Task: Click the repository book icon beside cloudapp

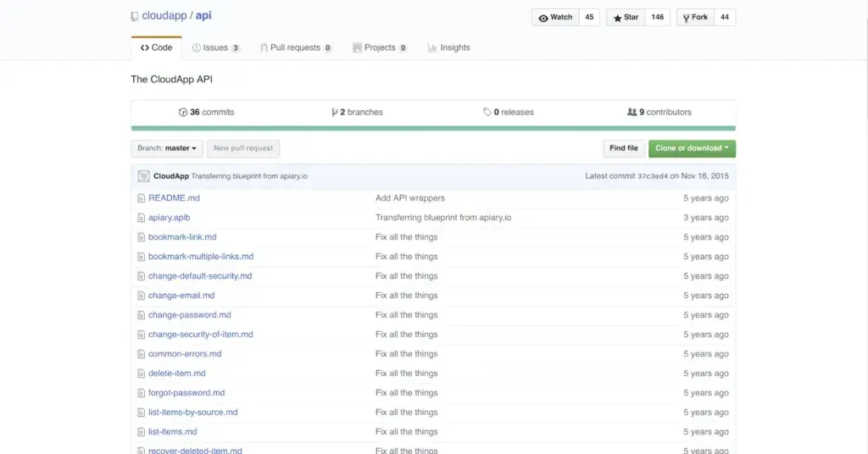Action: pos(135,17)
